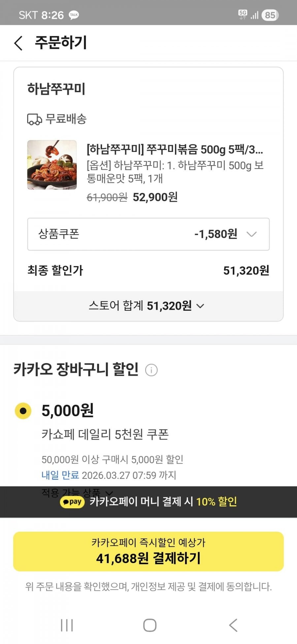Tap the 카카오페이 머니 10% 할인 banner
Image resolution: width=297 pixels, height=644 pixels.
coord(163,502)
